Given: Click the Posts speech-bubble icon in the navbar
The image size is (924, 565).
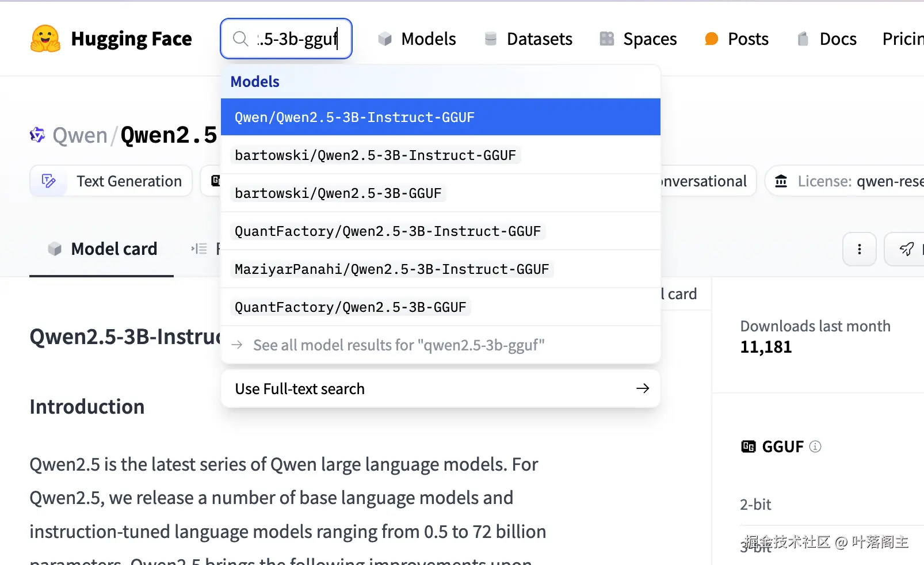Looking at the screenshot, I should (x=712, y=39).
